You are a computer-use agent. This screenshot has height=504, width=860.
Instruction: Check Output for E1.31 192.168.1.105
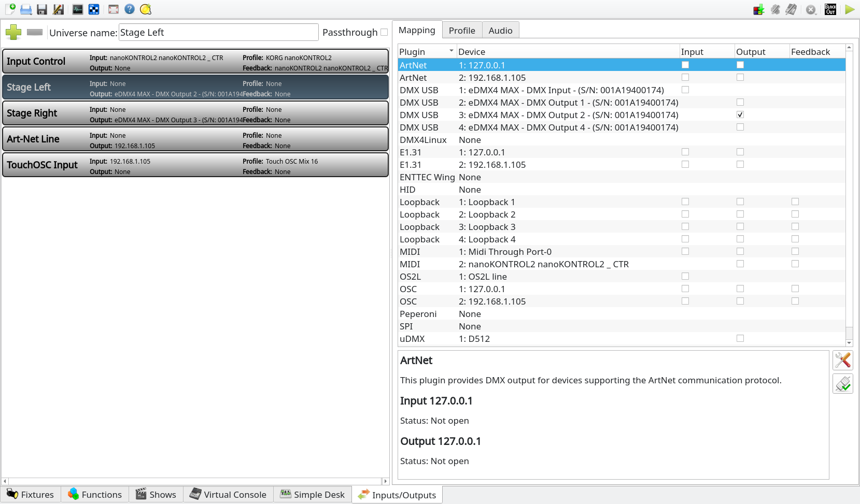740,164
